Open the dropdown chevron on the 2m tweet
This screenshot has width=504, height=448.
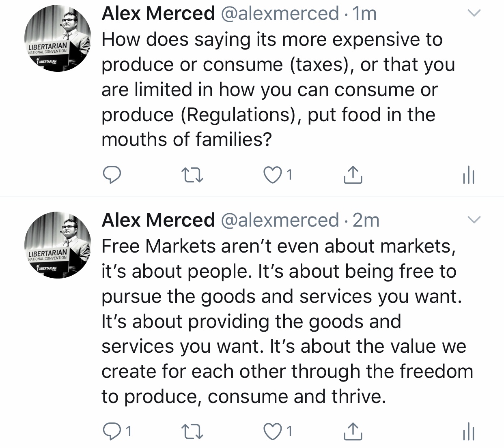[x=474, y=220]
